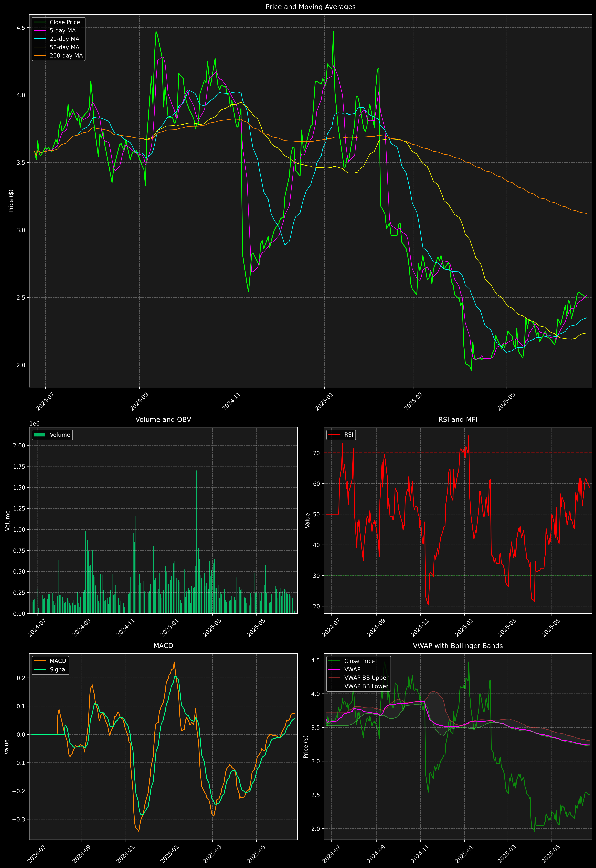This screenshot has height=868, width=596.
Task: Click '2025-05' date tick under RSI chart
Action: (x=550, y=628)
